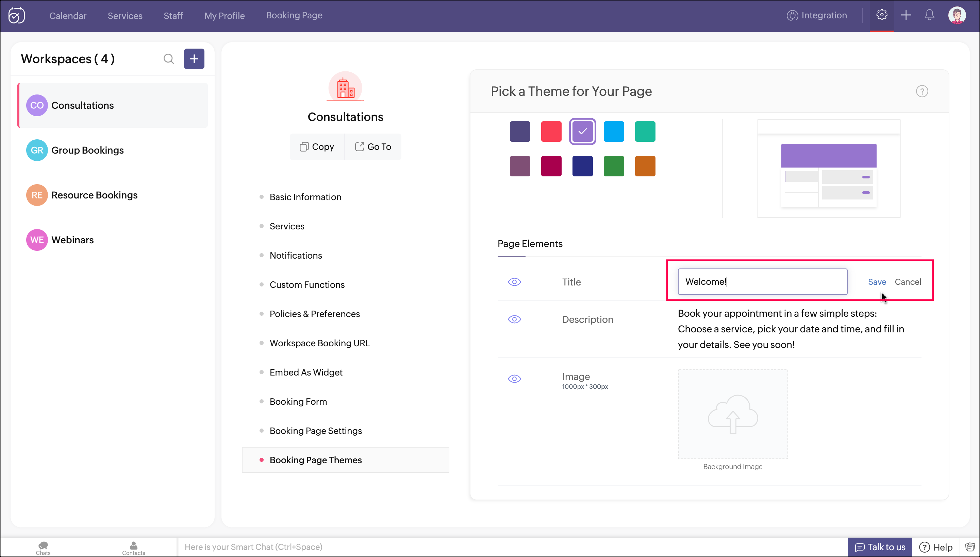Search workspaces with magnifier icon
Viewport: 980px width, 557px height.
tap(168, 59)
